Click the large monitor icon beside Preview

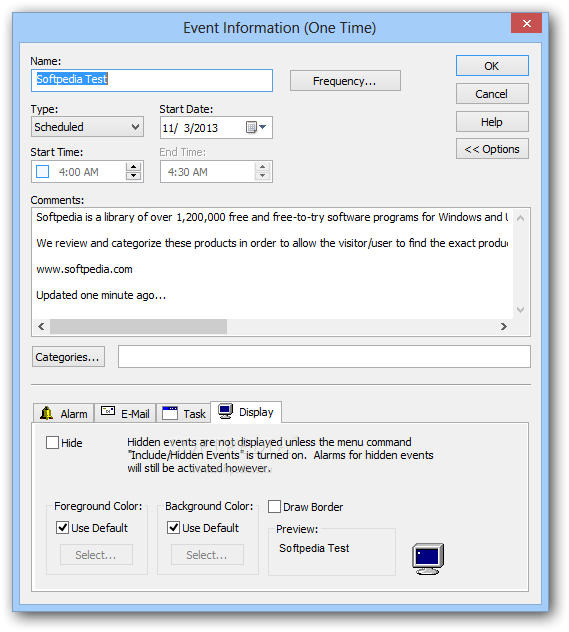click(x=428, y=559)
